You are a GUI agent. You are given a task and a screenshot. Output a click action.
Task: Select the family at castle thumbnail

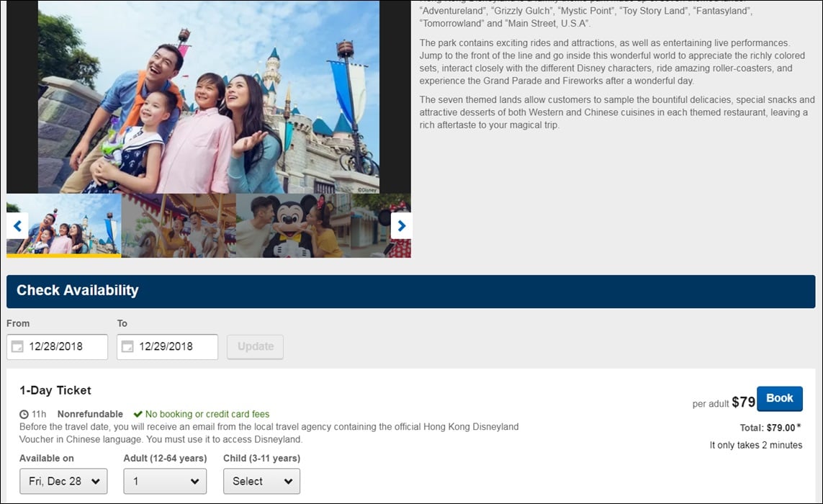[63, 226]
